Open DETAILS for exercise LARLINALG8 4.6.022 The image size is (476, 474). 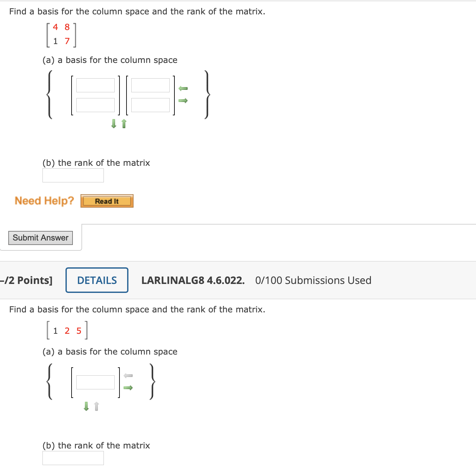(x=96, y=280)
